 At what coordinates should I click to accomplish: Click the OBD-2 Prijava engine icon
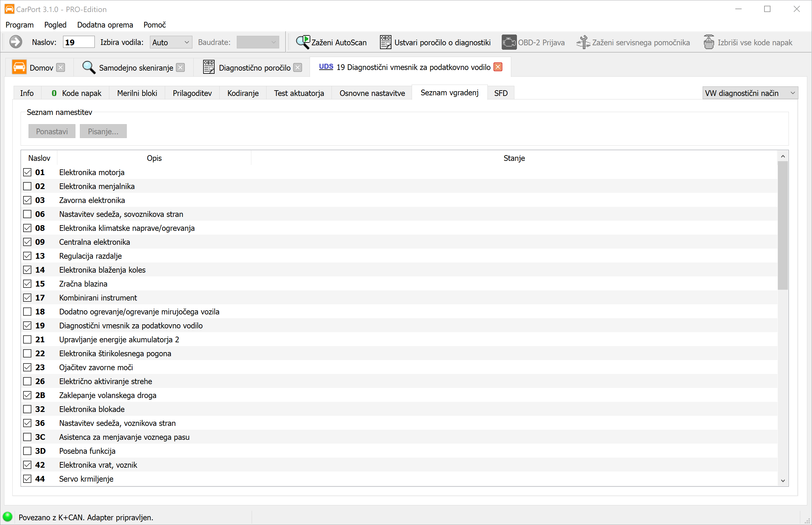pyautogui.click(x=509, y=42)
